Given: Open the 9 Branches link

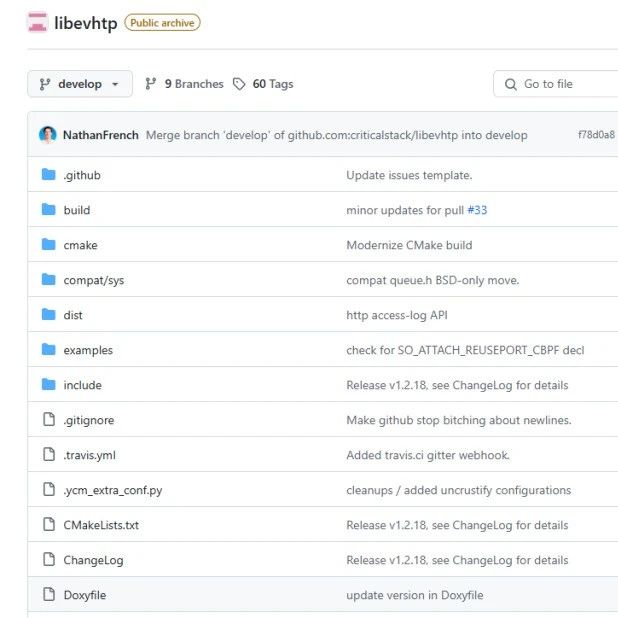Looking at the screenshot, I should pyautogui.click(x=184, y=84).
